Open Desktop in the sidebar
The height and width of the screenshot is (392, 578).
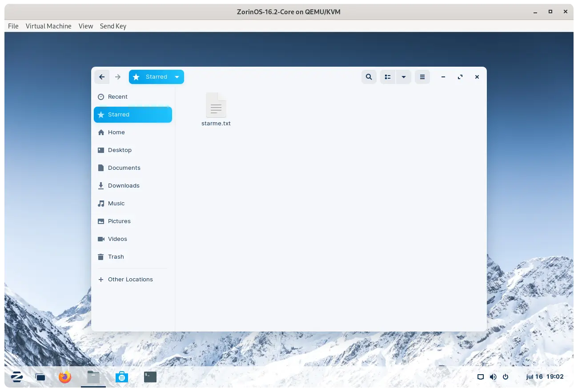pyautogui.click(x=133, y=150)
